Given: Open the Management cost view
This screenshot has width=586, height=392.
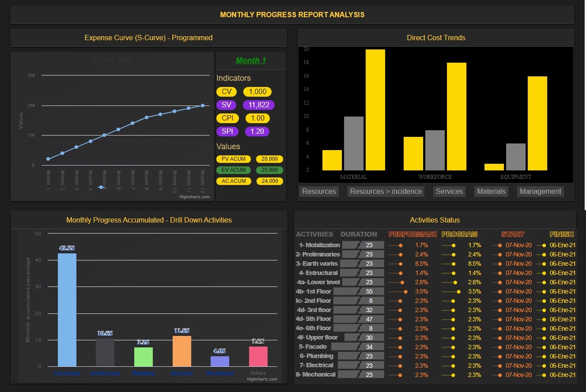Looking at the screenshot, I should (x=540, y=191).
